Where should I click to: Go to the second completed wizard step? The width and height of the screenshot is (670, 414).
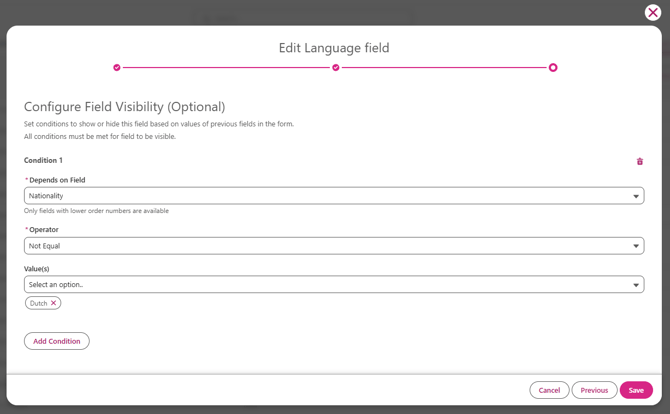(x=336, y=68)
